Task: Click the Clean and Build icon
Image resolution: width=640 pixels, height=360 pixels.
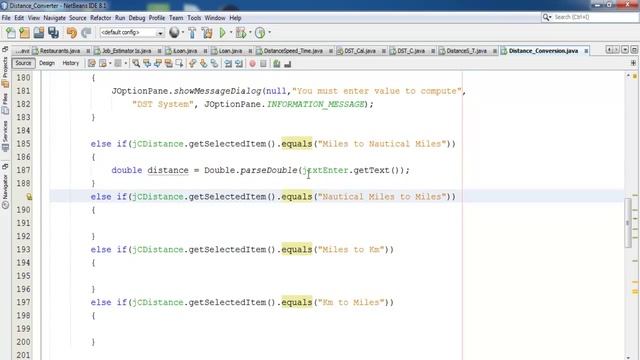Action: tap(207, 33)
